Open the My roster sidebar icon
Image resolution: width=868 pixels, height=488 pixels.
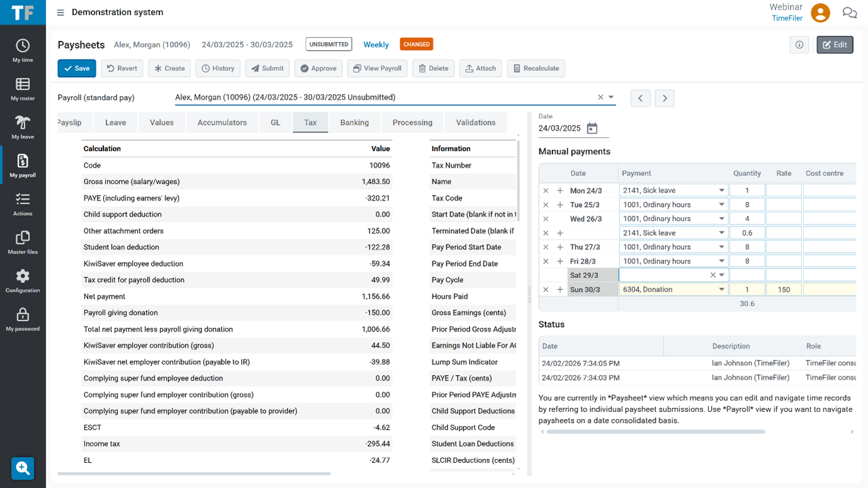23,89
